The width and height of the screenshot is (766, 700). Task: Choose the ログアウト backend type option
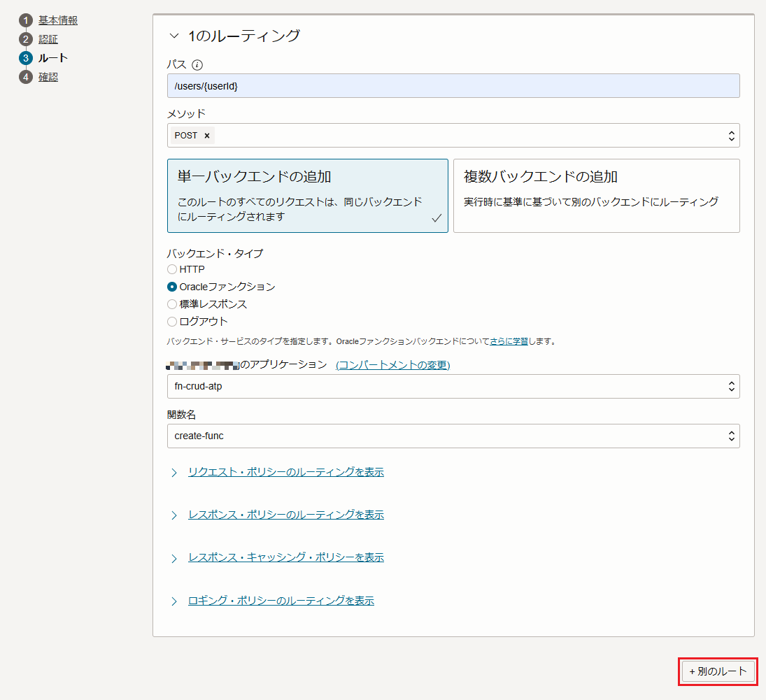(x=172, y=322)
